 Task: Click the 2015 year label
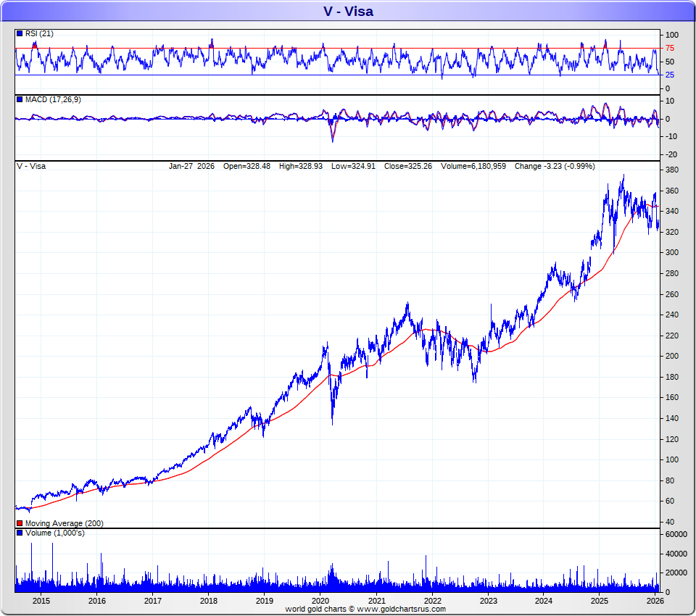(x=41, y=601)
